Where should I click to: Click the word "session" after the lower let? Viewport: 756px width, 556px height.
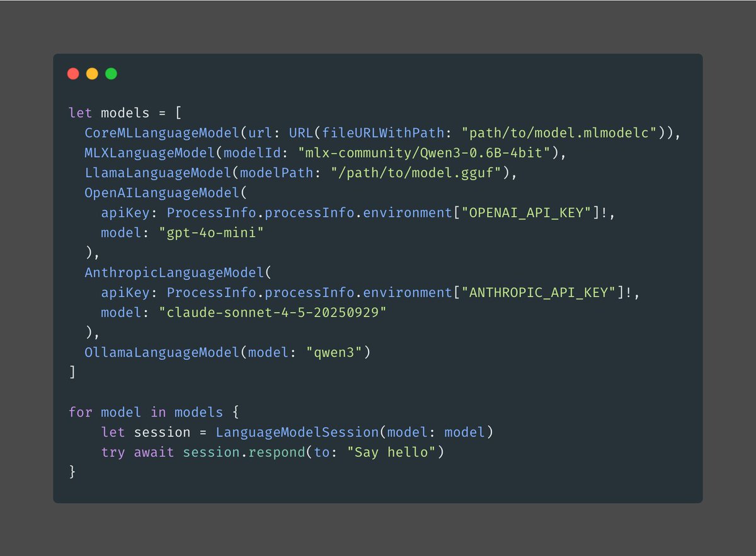click(x=163, y=433)
